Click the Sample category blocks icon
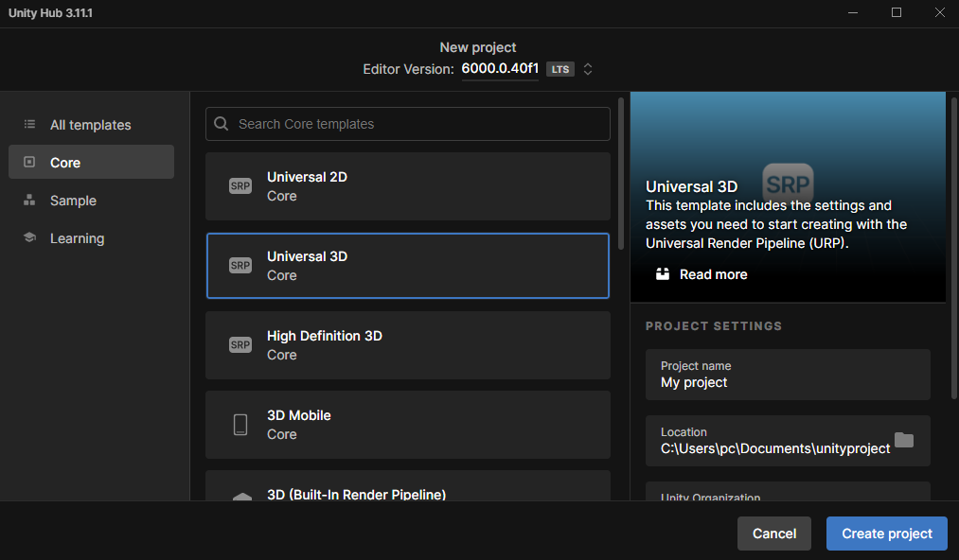Screen dimensions: 959x560 click(x=29, y=200)
